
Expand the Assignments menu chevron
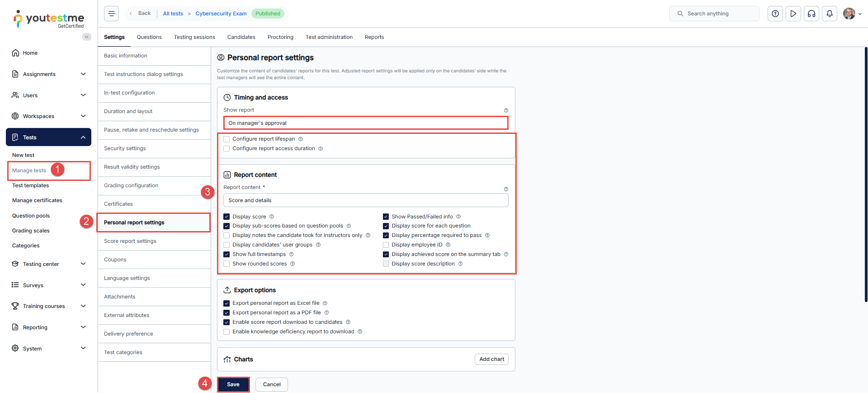(83, 74)
